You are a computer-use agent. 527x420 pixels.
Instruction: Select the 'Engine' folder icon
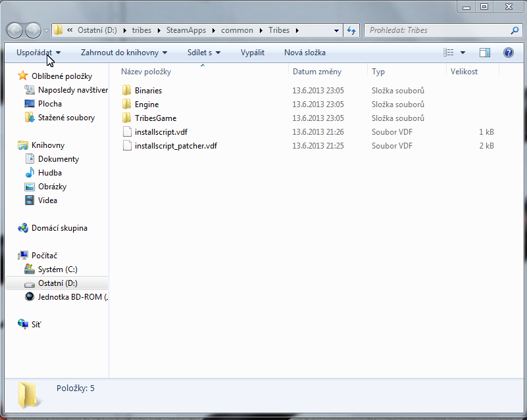pyautogui.click(x=127, y=104)
